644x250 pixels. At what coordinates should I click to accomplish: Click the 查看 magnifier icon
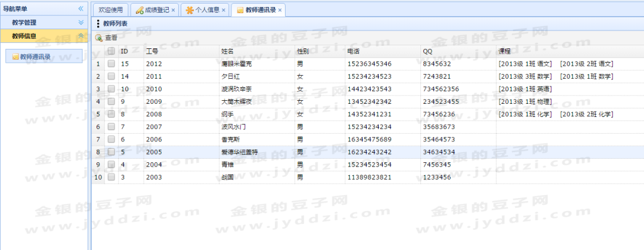click(99, 38)
